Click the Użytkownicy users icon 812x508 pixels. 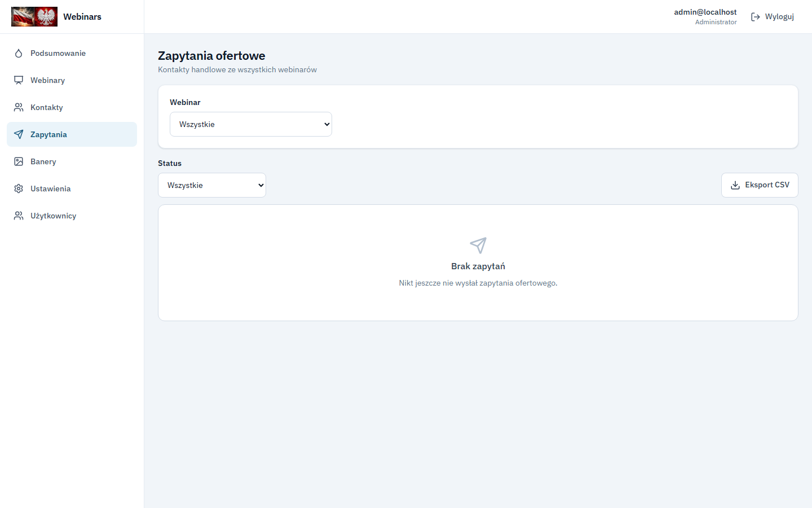19,216
